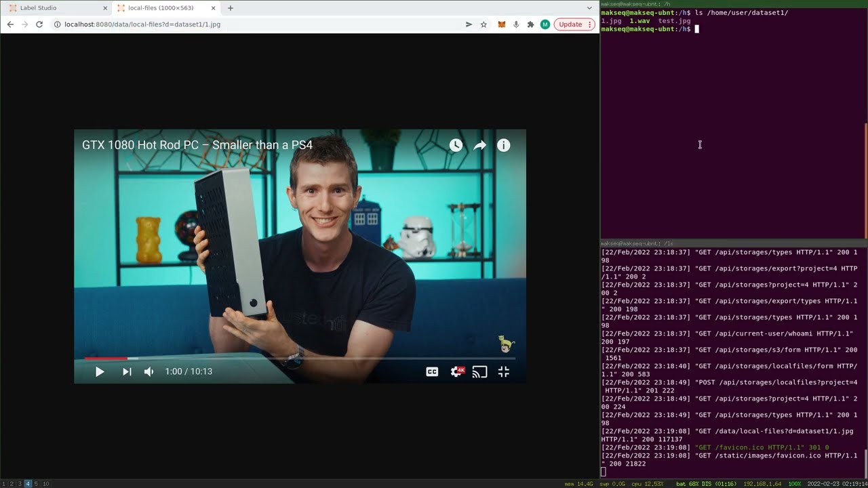Click the share arrow on the video
Screen dimensions: 868x488
(480, 145)
